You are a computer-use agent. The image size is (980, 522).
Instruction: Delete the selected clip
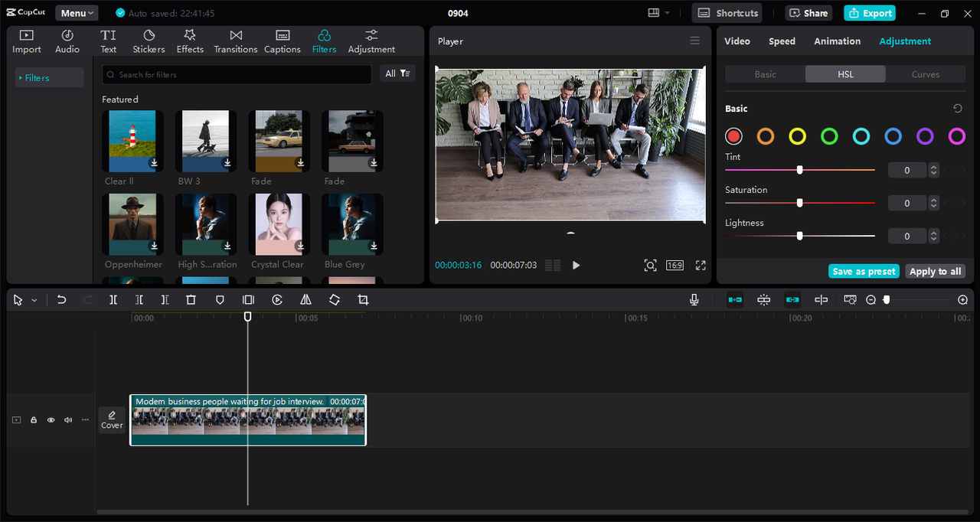[191, 300]
